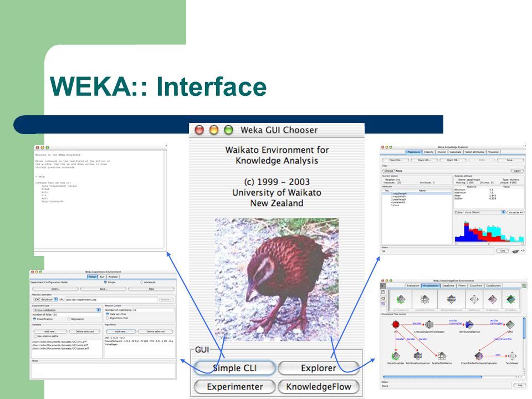
Task: Tick the Use relative paths checkbox
Action: [x=34, y=336]
